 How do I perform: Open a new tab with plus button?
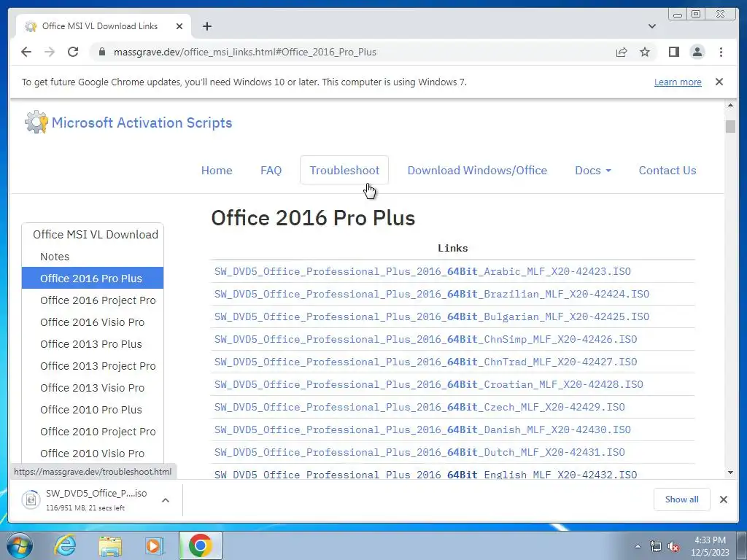pos(206,26)
